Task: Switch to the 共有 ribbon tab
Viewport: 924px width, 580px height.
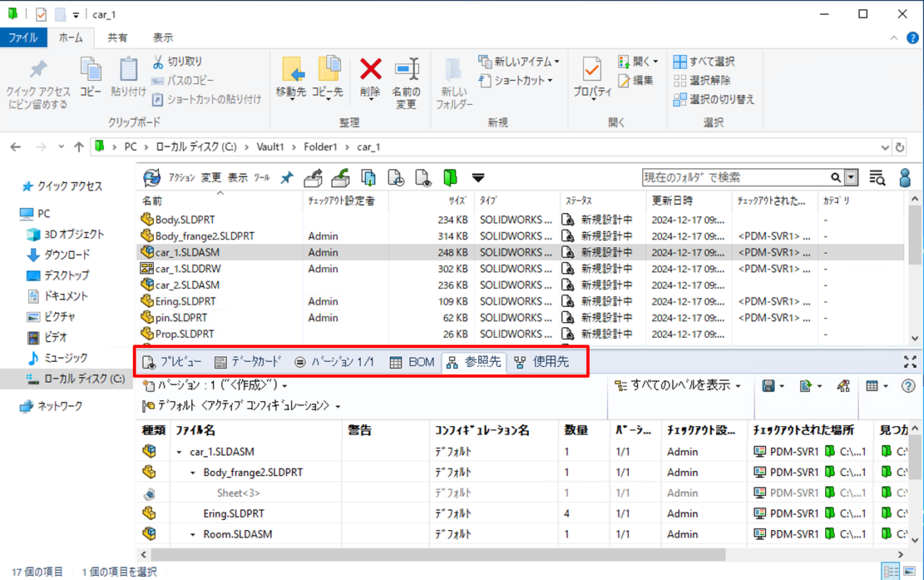Action: pos(117,38)
